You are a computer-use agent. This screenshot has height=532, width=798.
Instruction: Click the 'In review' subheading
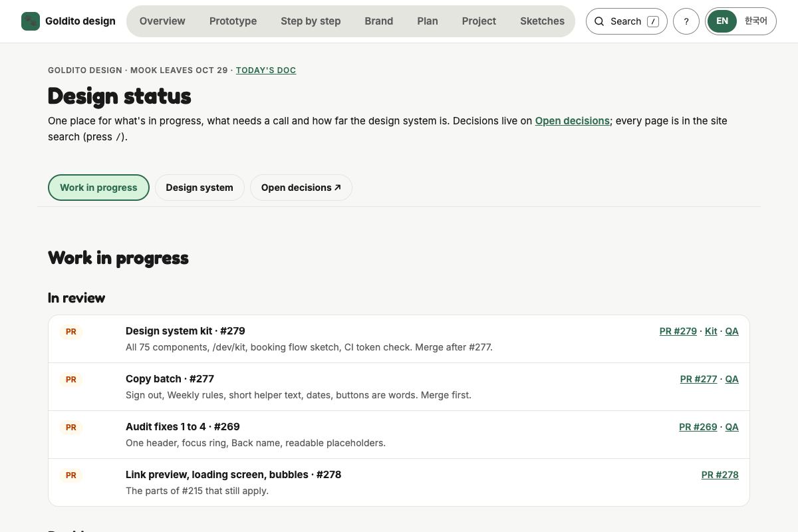(76, 298)
